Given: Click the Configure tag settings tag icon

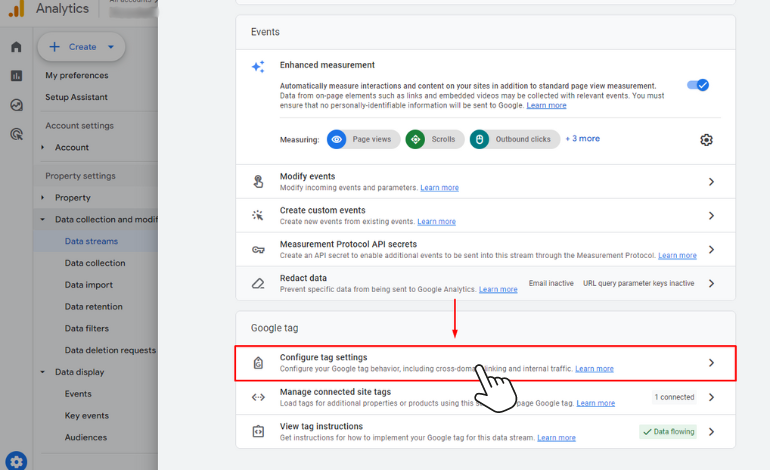Looking at the screenshot, I should coord(258,363).
